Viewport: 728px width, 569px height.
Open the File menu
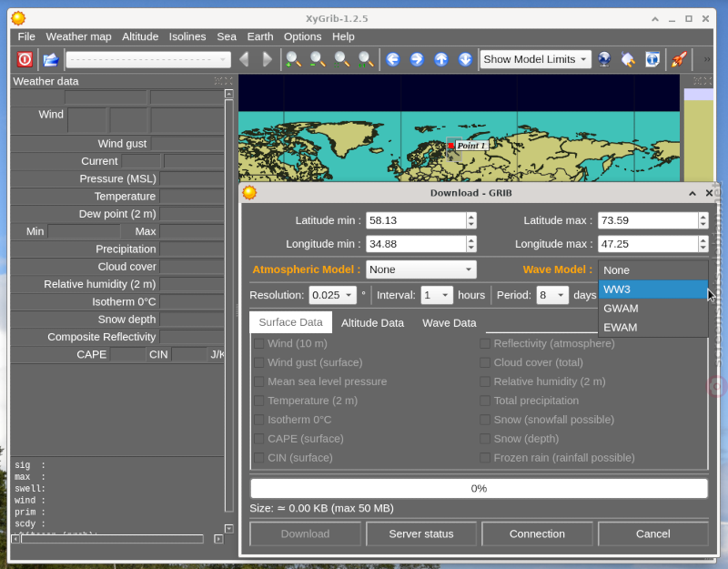26,36
